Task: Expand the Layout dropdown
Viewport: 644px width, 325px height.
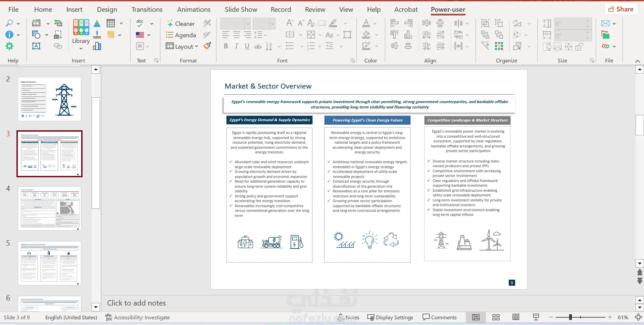Action: coord(196,46)
